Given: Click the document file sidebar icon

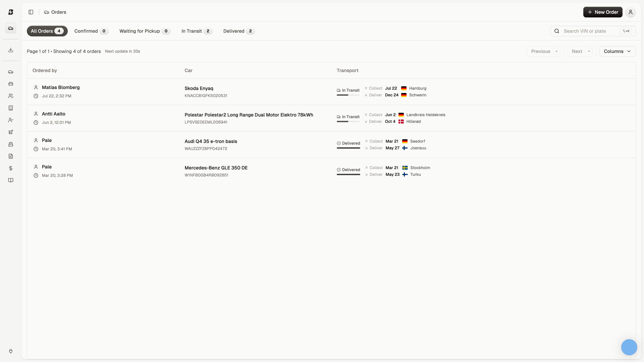Looking at the screenshot, I should point(11,156).
